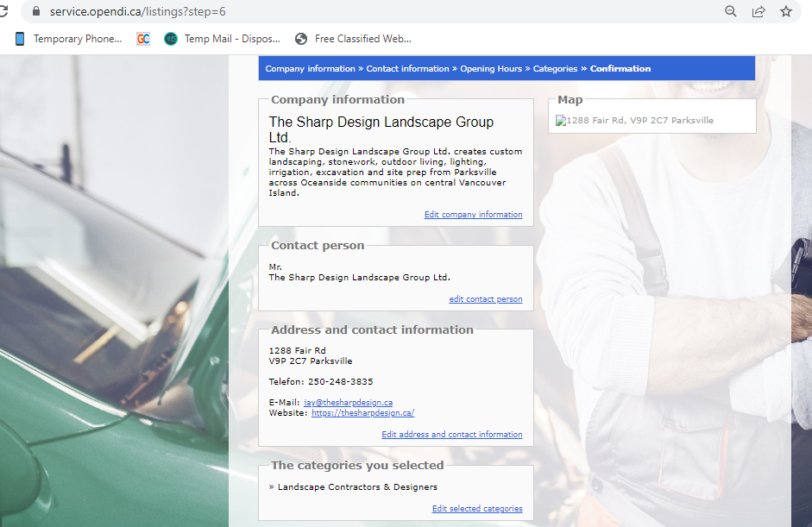Select the Confirmation step
The image size is (812, 527).
(x=620, y=69)
